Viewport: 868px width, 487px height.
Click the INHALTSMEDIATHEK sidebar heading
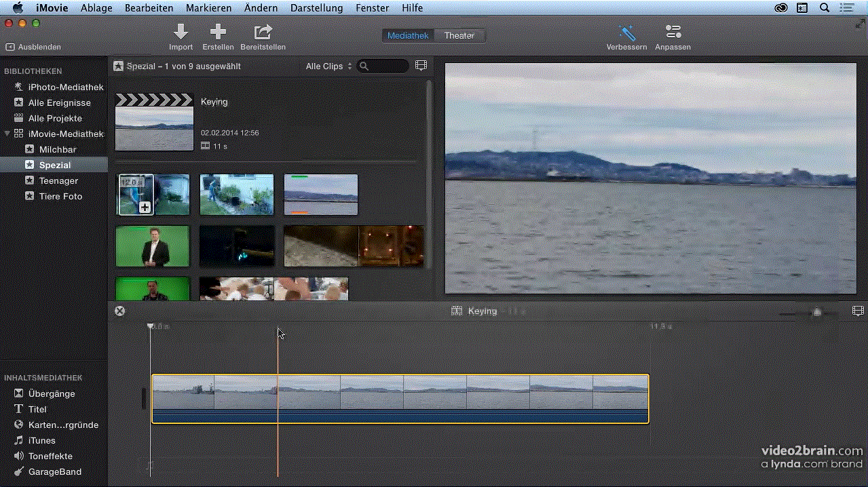43,378
